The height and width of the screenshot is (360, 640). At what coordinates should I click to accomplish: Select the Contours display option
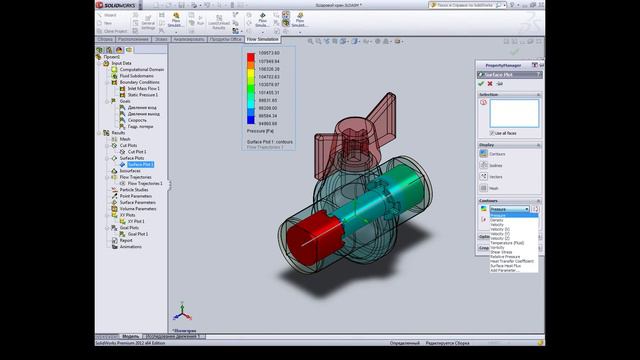pos(483,153)
